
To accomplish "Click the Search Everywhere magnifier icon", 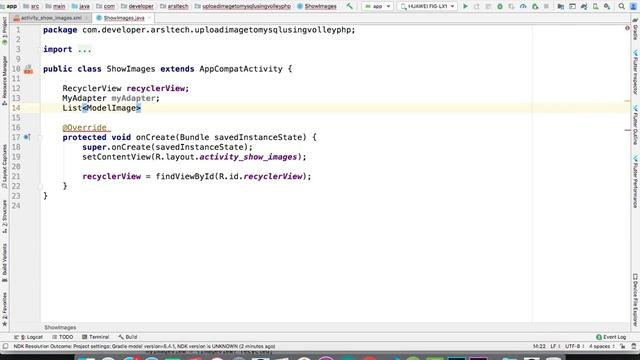I will coord(621,6).
